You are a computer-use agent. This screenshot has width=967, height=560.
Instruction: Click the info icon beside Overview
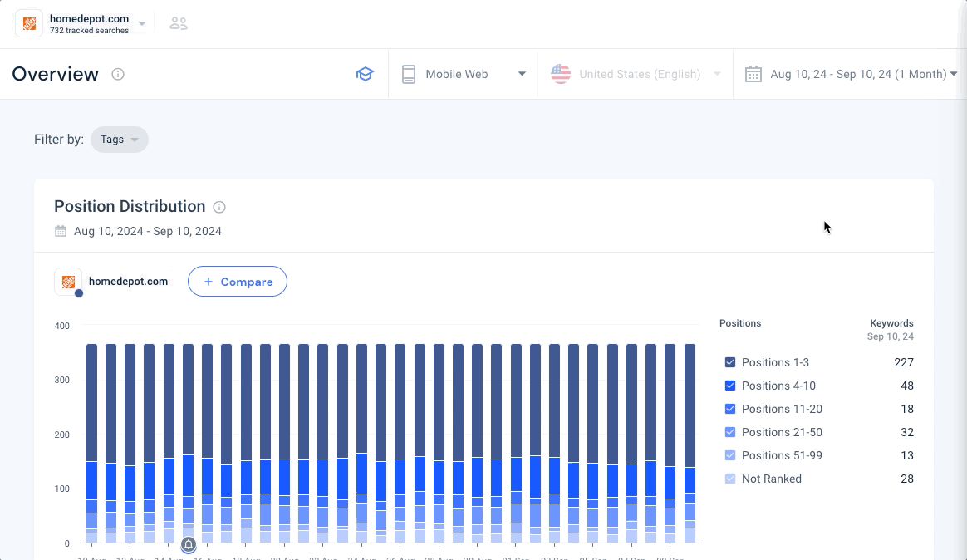(x=118, y=74)
